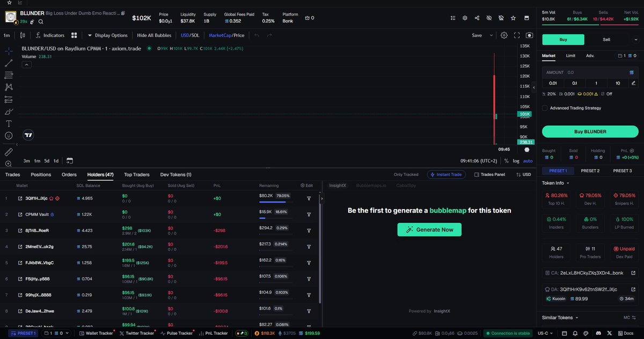This screenshot has width=644, height=339.
Task: Click the search icon under BLUNDER
Action: pyautogui.click(x=41, y=21)
